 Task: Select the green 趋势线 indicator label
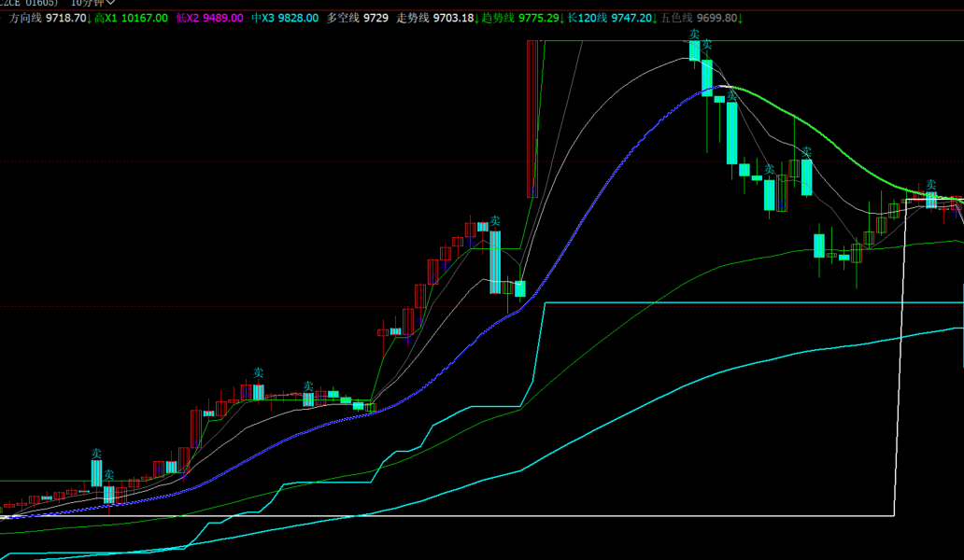tap(498, 18)
